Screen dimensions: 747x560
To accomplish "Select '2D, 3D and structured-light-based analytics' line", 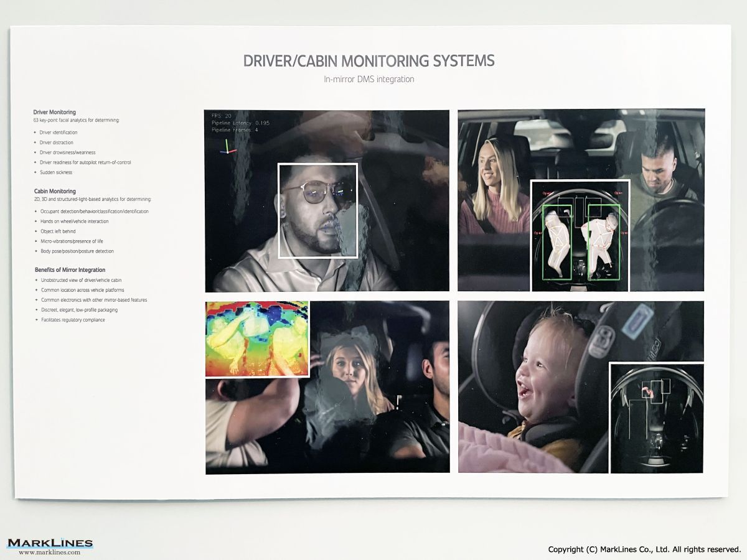I will coord(93,199).
